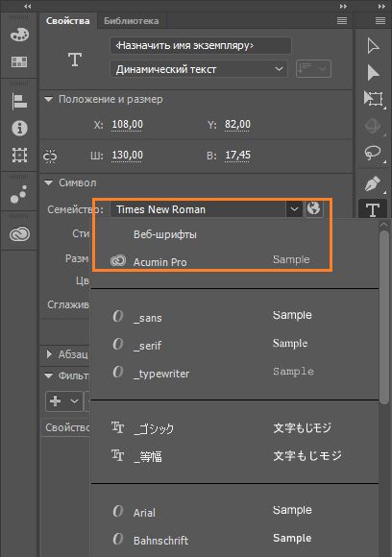Open the Динамический текст type dropdown
Image resolution: width=392 pixels, height=557 pixels.
tap(199, 69)
